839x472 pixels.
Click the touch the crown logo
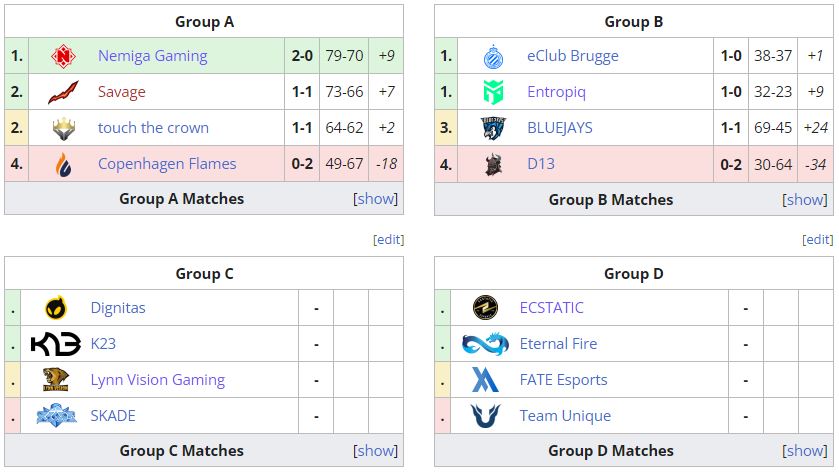click(64, 128)
